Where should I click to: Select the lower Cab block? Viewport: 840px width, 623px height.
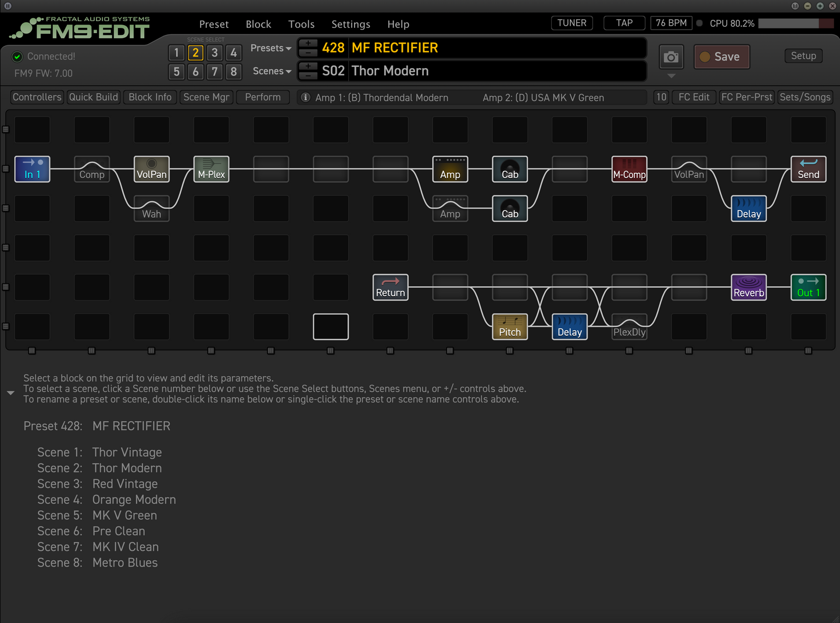510,209
